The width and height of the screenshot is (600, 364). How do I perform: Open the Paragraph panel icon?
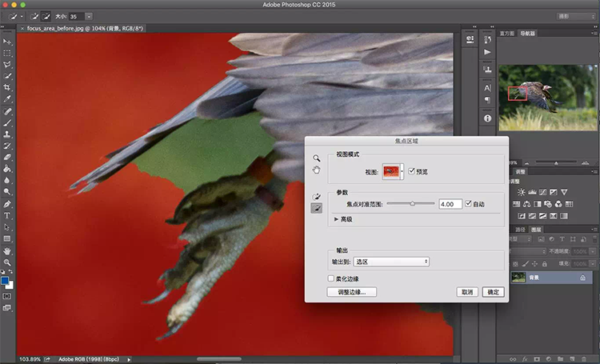487,100
